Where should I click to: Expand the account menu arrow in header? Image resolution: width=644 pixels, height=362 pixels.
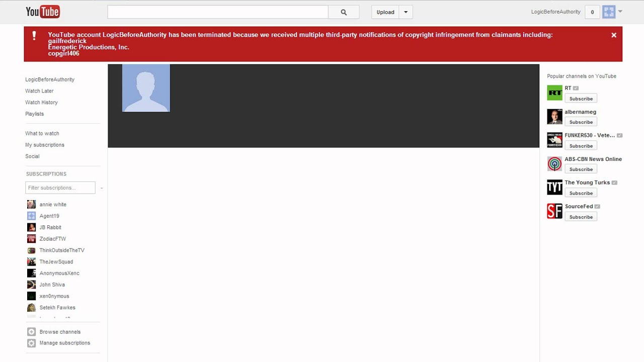620,12
